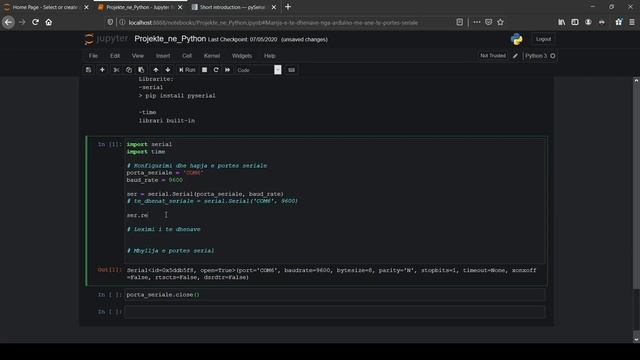640x360 pixels.
Task: Open the command palette keyboard icon
Action: [291, 70]
